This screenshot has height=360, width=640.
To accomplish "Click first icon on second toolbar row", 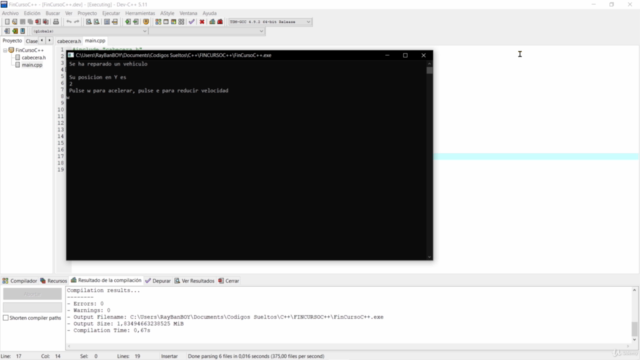I will (7, 31).
